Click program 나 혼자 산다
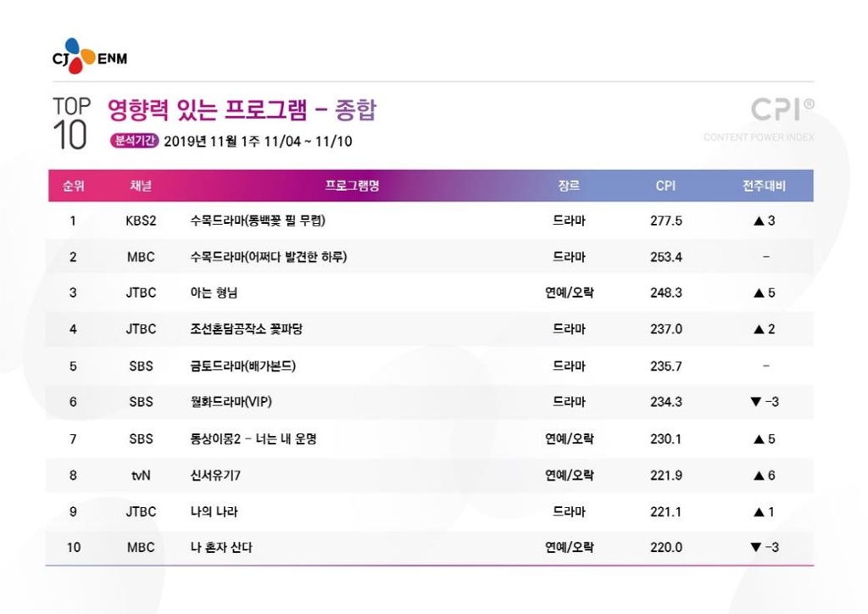The width and height of the screenshot is (868, 614). click(x=221, y=548)
